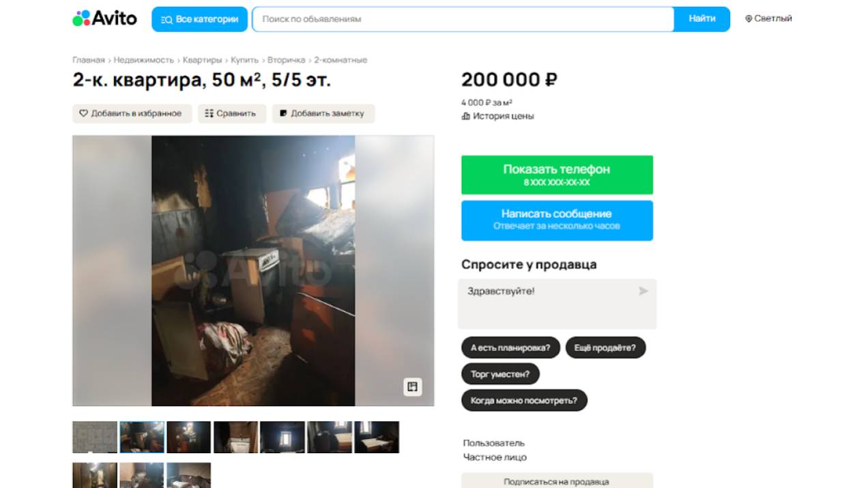This screenshot has height=488, width=868.
Task: Click the 'Написать сообщение' button
Action: click(556, 220)
